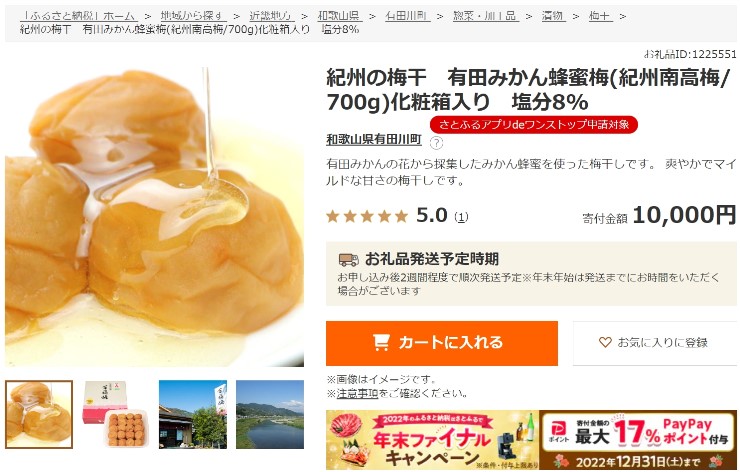Select the boxed umeboshi package thumbnail
The height and width of the screenshot is (472, 740).
click(116, 414)
